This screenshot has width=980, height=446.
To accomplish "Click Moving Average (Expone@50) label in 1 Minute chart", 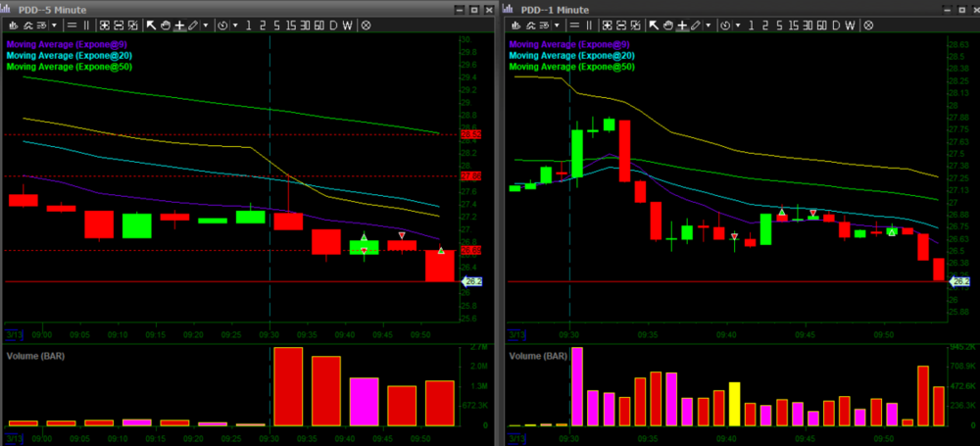I will (x=571, y=68).
